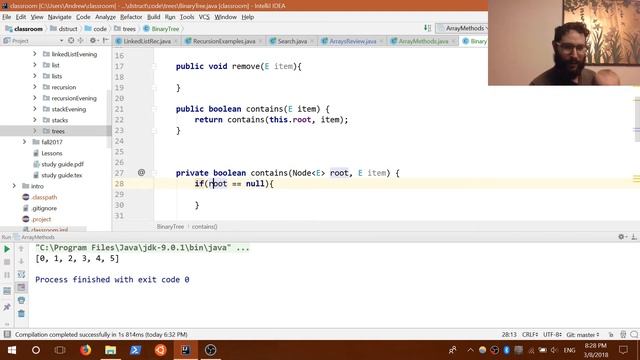Image resolution: width=640 pixels, height=360 pixels.
Task: Select study guide.tex in project tree
Action: 62,175
